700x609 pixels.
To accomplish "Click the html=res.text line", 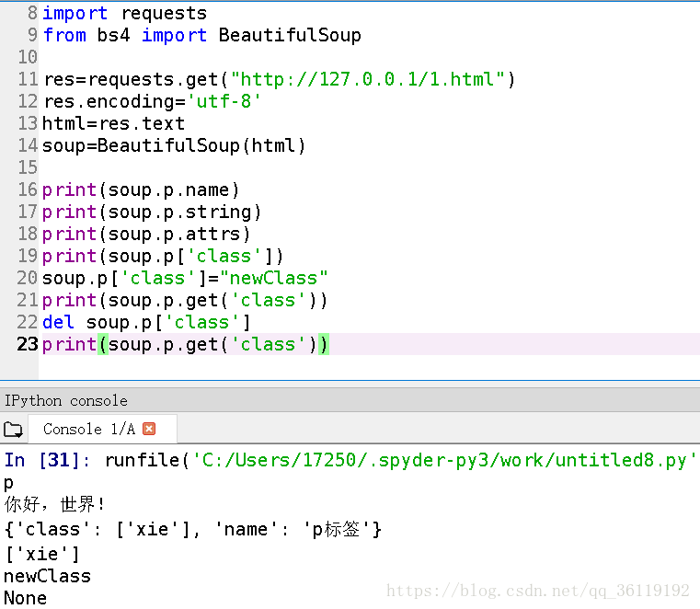I will point(113,123).
